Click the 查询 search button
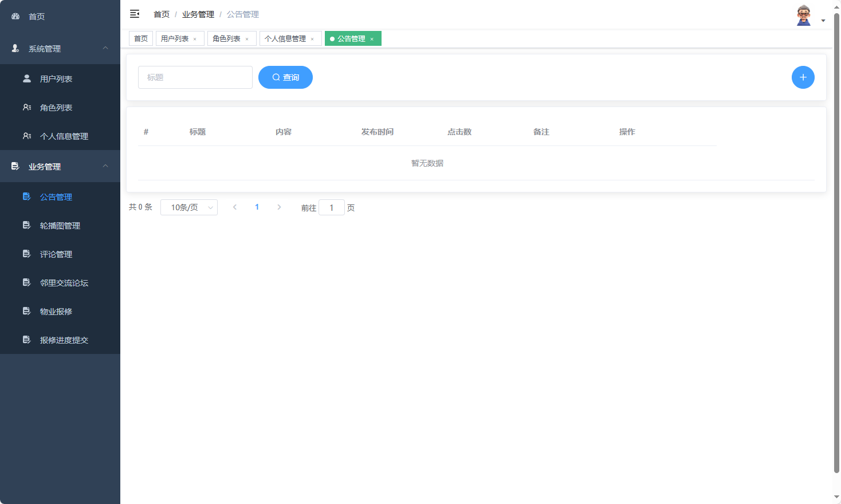The width and height of the screenshot is (841, 504). coord(285,77)
